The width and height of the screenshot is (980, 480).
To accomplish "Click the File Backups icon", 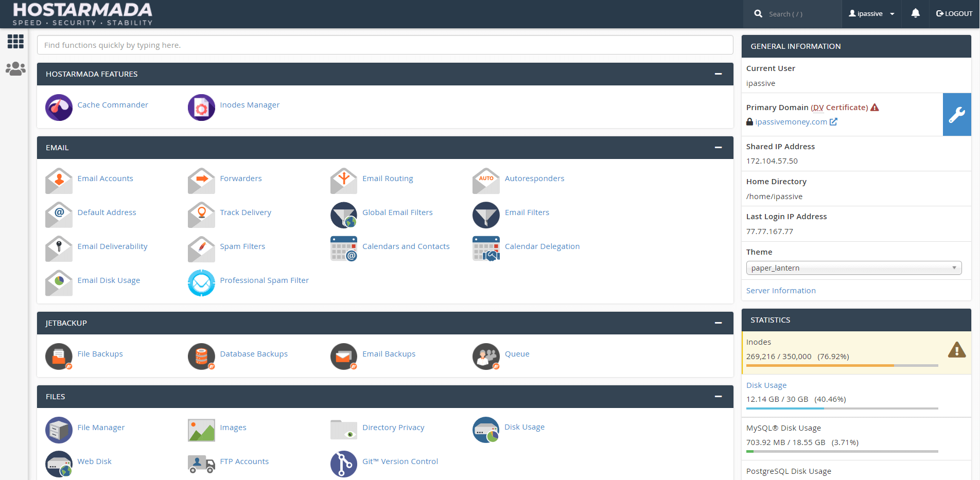I will coord(59,356).
